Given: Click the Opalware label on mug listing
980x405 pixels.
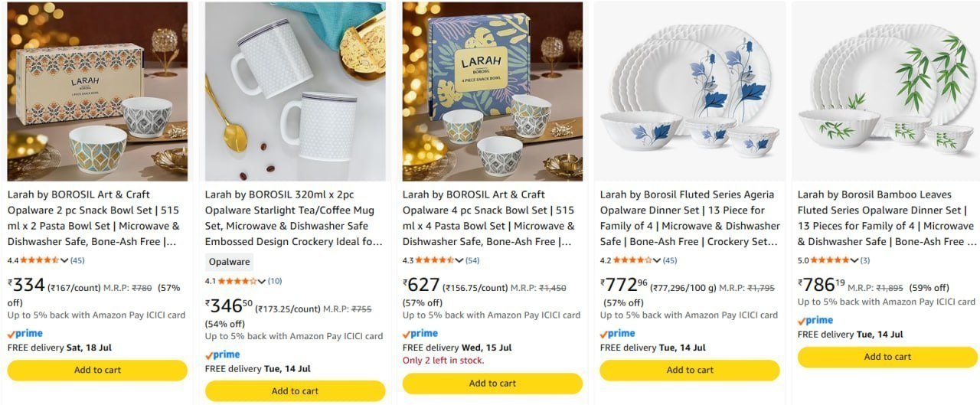Looking at the screenshot, I should (229, 262).
